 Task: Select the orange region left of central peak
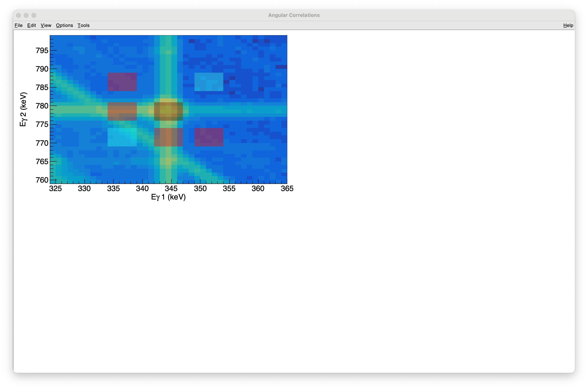[x=122, y=111]
